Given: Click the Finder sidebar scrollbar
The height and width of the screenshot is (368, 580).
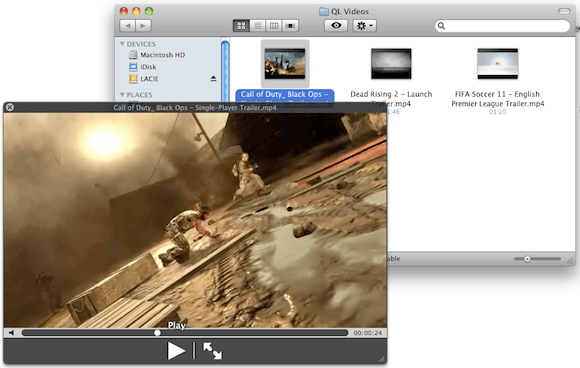Looking at the screenshot, I should 225,71.
